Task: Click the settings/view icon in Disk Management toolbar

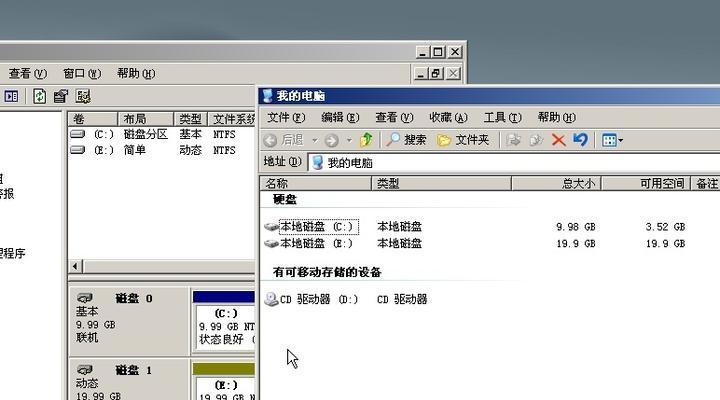Action: (x=83, y=96)
